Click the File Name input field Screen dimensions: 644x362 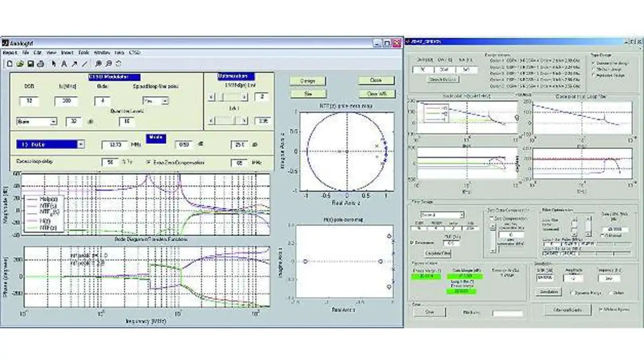(x=508, y=313)
